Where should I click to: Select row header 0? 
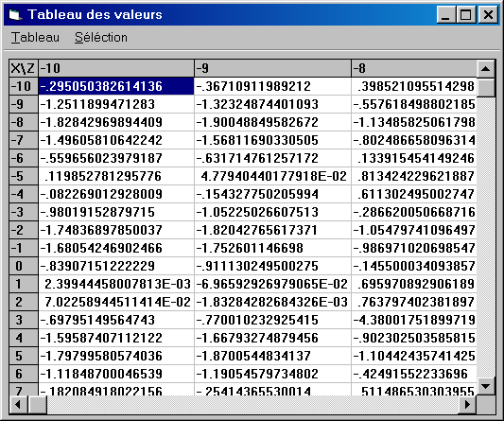[24, 266]
